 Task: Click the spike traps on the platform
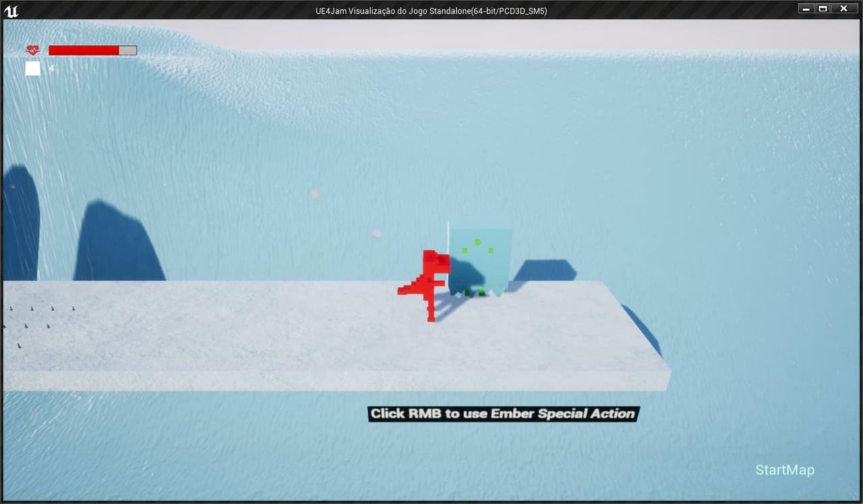(x=38, y=325)
